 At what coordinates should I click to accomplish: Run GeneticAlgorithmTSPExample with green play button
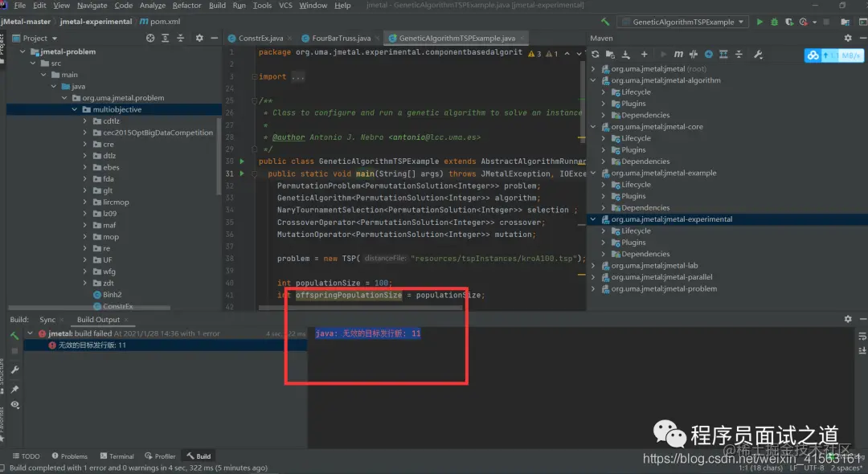coord(759,22)
